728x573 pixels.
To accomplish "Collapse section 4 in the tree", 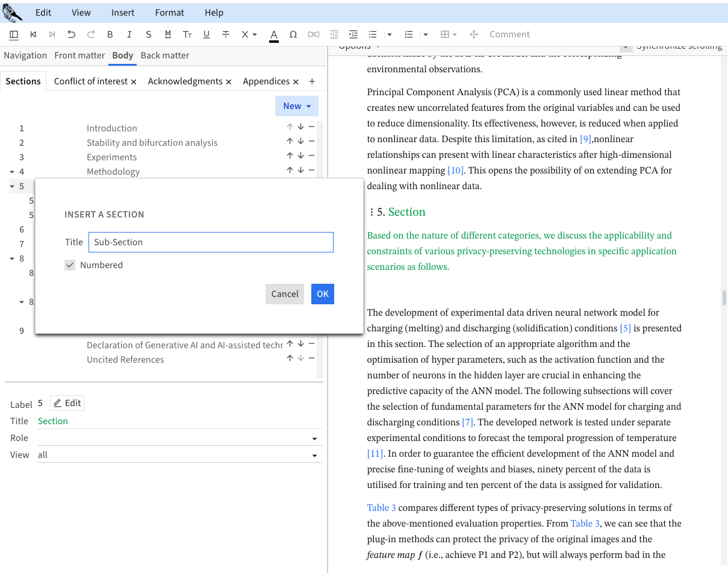I will 12,172.
